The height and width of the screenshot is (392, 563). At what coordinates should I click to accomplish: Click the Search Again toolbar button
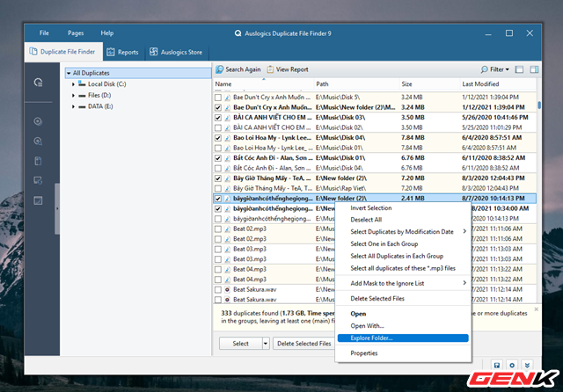[238, 69]
